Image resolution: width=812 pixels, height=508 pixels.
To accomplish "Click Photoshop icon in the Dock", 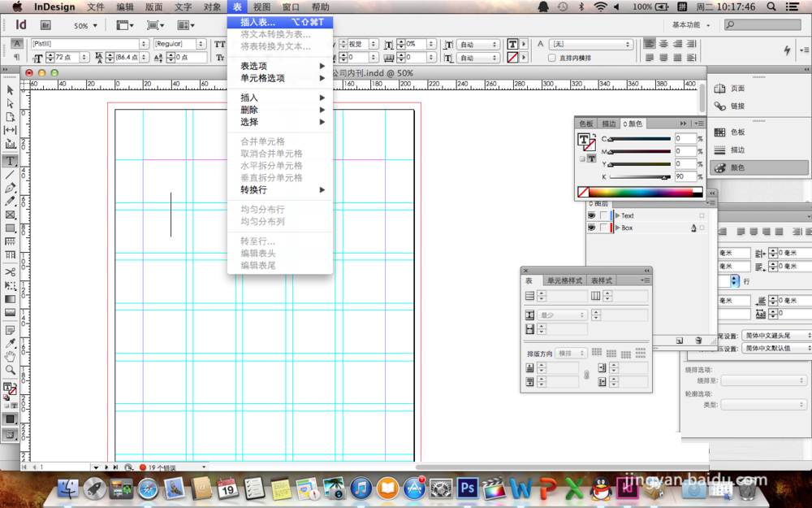I will (x=468, y=488).
